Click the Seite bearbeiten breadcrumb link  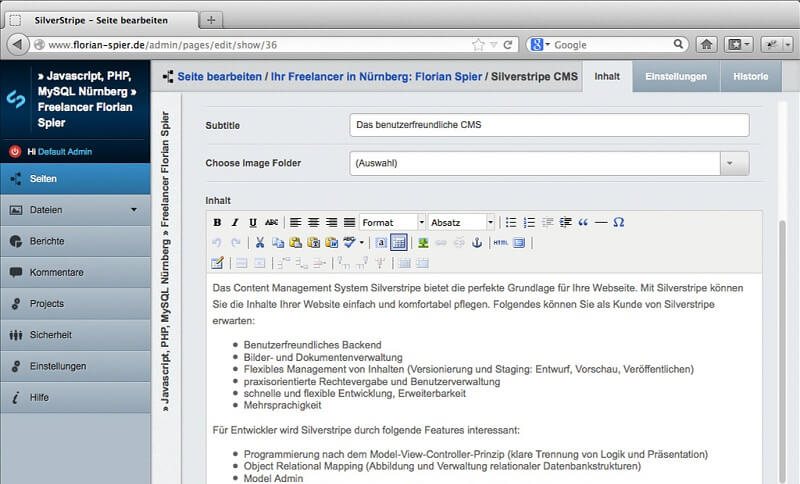219,77
